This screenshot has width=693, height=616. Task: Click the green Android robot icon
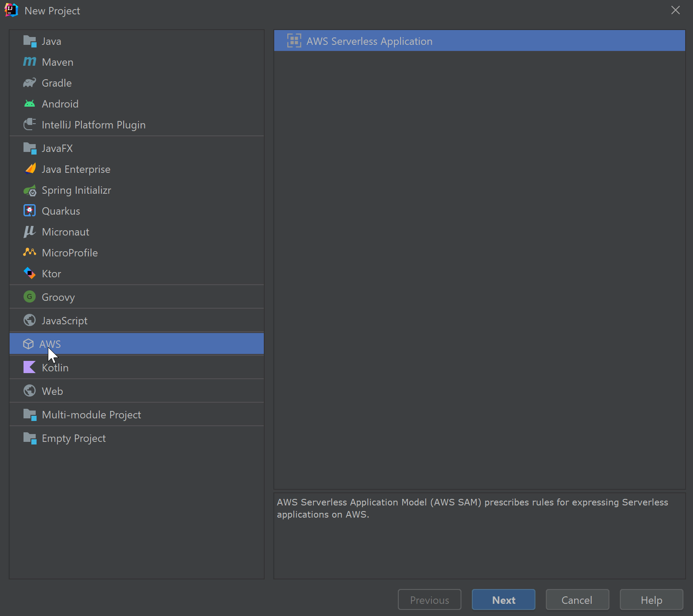(x=30, y=104)
